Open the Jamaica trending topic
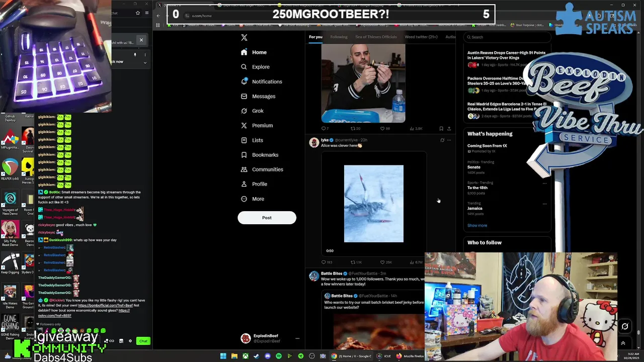 (x=474, y=208)
